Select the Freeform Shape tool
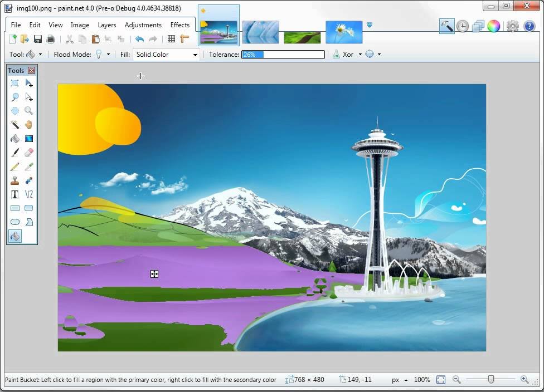The width and height of the screenshot is (544, 392). [x=29, y=222]
